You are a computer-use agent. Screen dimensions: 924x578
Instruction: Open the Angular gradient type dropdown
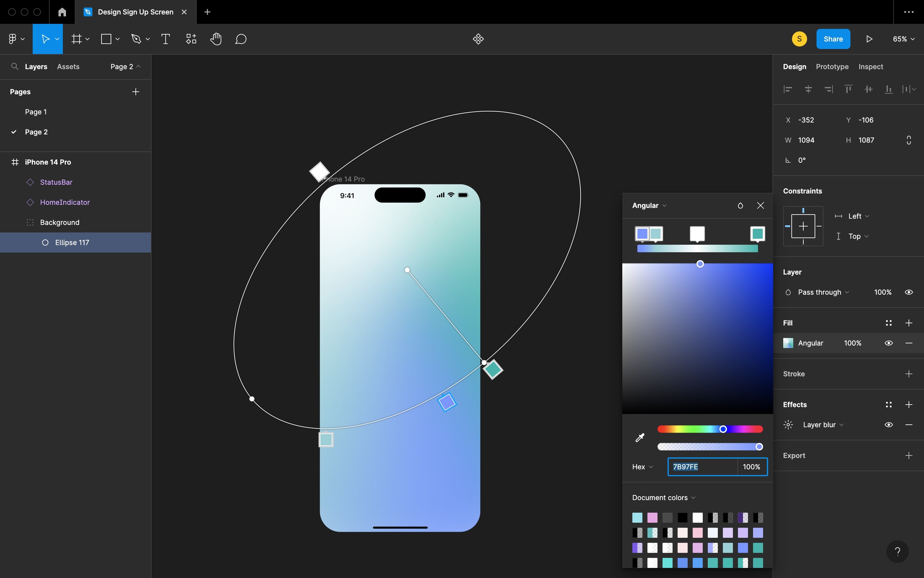pos(649,206)
